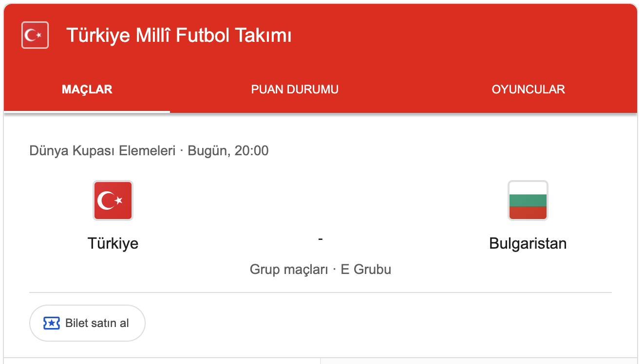Click the score dash between the teams
This screenshot has width=643, height=364.
pyautogui.click(x=321, y=239)
